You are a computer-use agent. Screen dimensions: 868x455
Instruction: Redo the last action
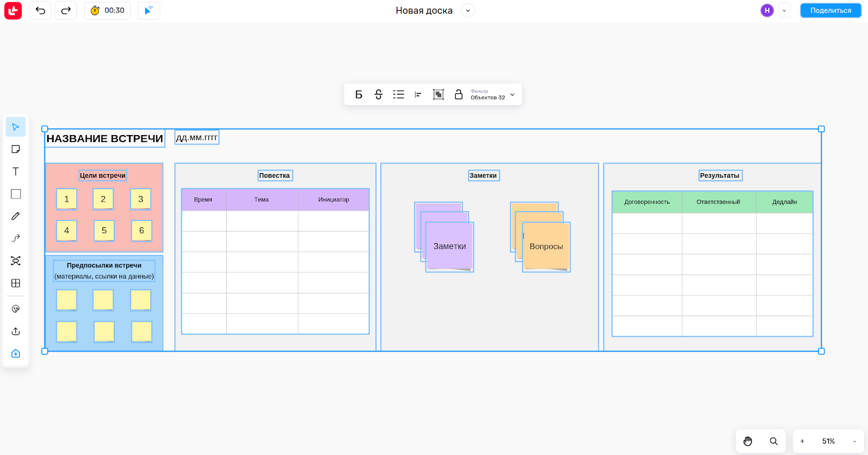pyautogui.click(x=66, y=10)
